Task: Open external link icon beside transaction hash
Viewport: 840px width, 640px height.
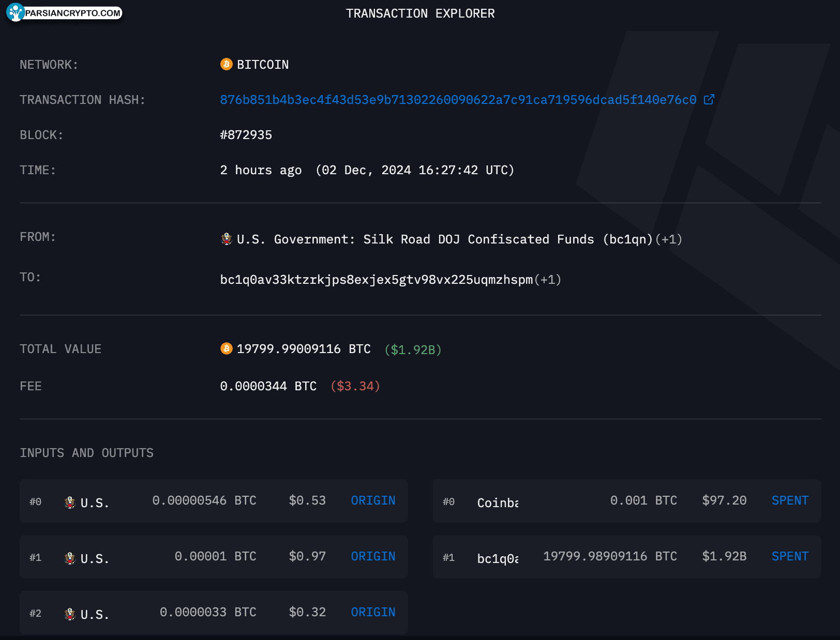Action: coord(709,99)
